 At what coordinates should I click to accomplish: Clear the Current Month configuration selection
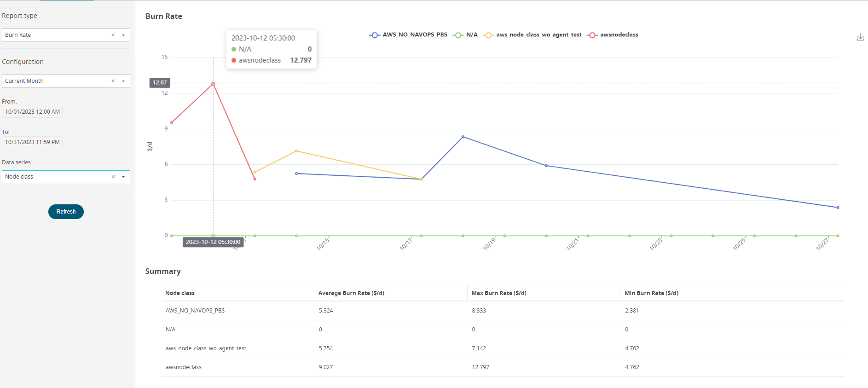pyautogui.click(x=113, y=81)
